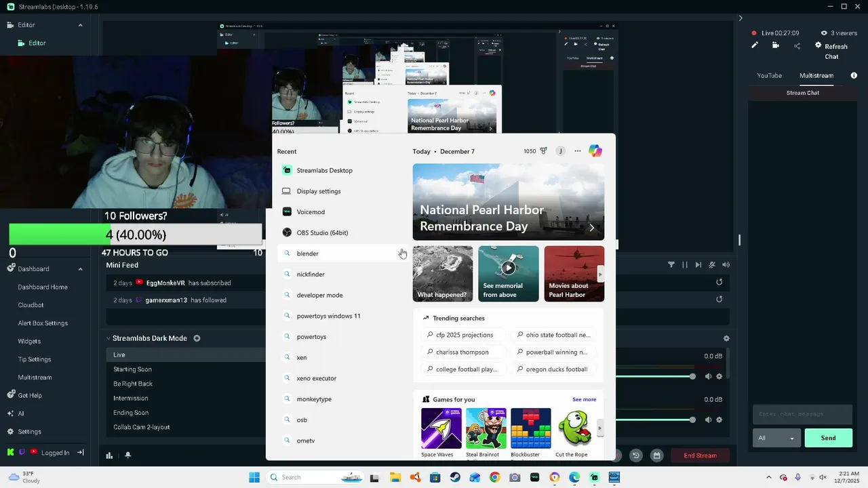The image size is (868, 488).
Task: Open Google Chrome from the taskbar
Action: 495,477
